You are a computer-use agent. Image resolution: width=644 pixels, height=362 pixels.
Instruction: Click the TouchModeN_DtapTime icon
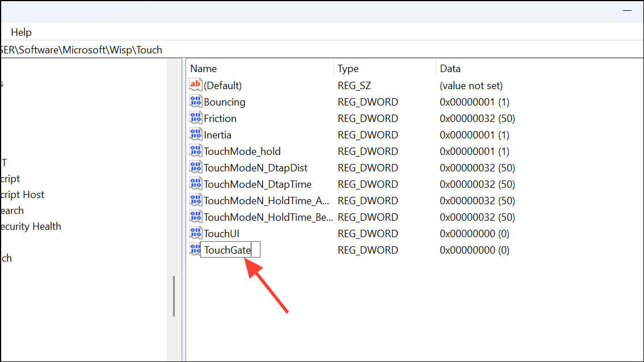pyautogui.click(x=195, y=184)
